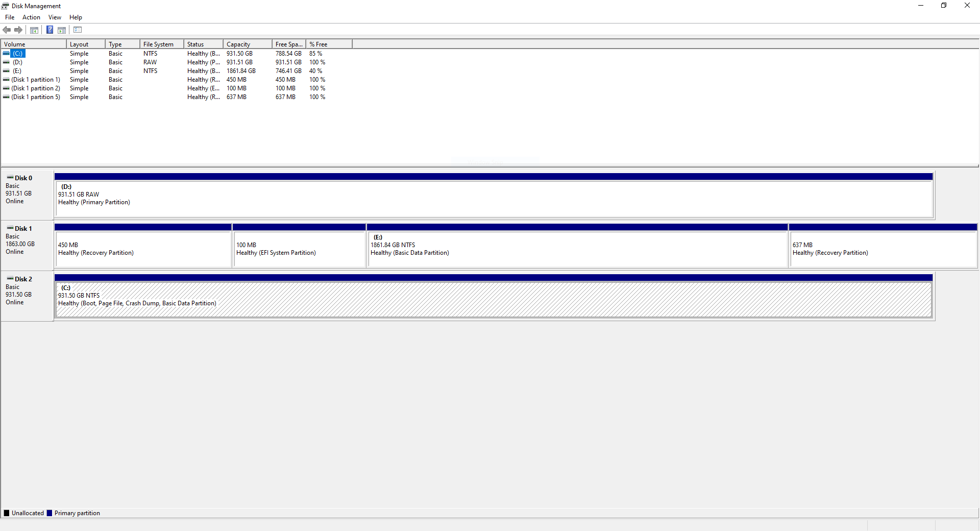Select the Disk 1 label box
980x531 pixels.
point(28,245)
